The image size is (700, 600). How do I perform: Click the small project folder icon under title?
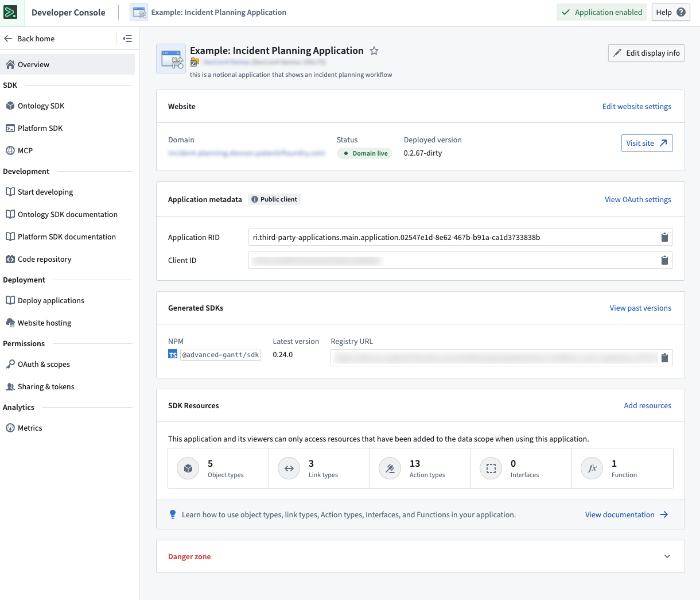click(195, 62)
